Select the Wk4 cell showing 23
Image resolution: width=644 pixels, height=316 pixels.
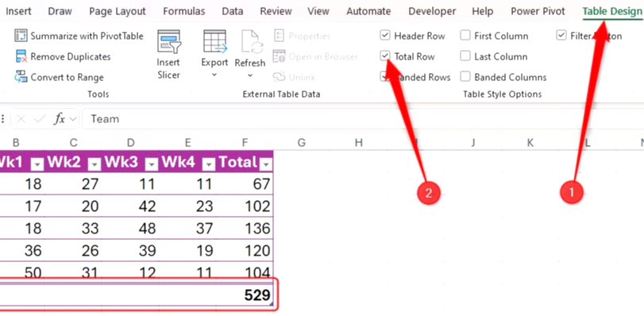click(x=187, y=206)
